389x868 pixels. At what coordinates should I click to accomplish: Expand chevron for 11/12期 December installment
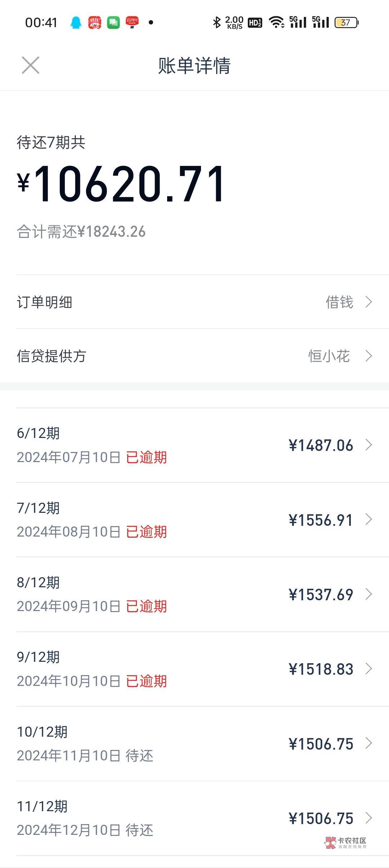pos(368,818)
